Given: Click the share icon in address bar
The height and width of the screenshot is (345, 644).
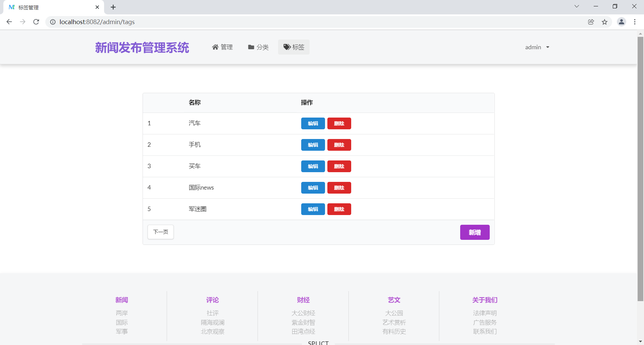Looking at the screenshot, I should [x=591, y=22].
